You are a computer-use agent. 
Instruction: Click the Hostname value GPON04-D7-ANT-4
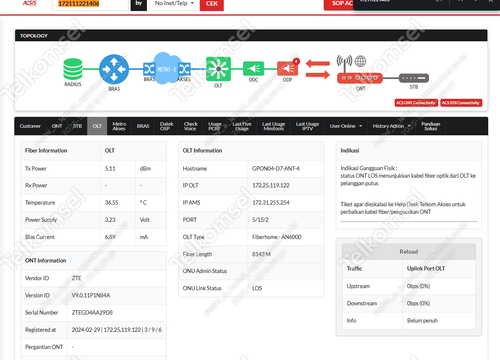coord(276,169)
